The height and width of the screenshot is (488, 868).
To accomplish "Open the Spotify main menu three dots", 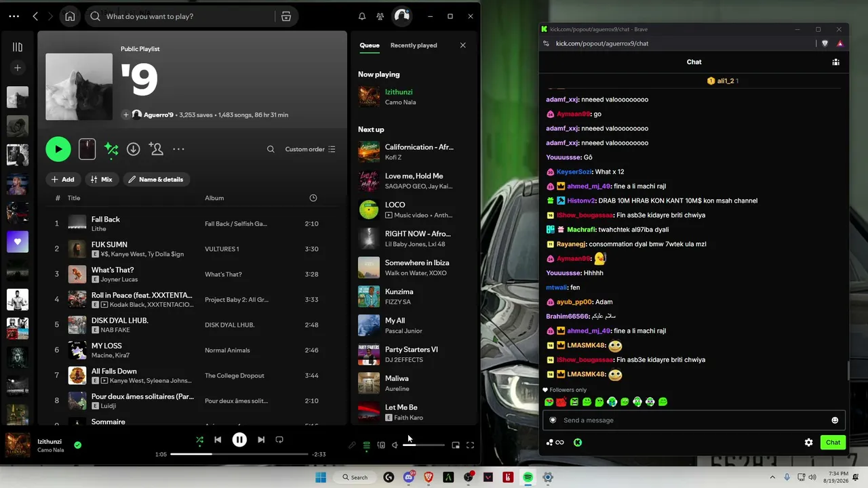I will [x=14, y=16].
